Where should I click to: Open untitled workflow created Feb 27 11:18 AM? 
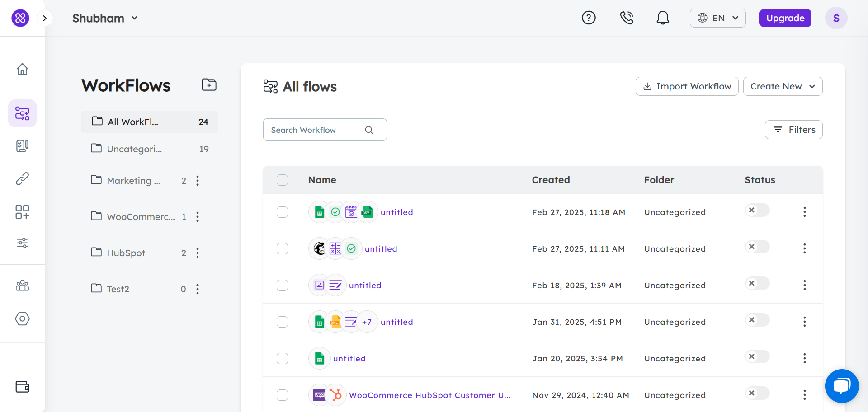[x=397, y=212]
